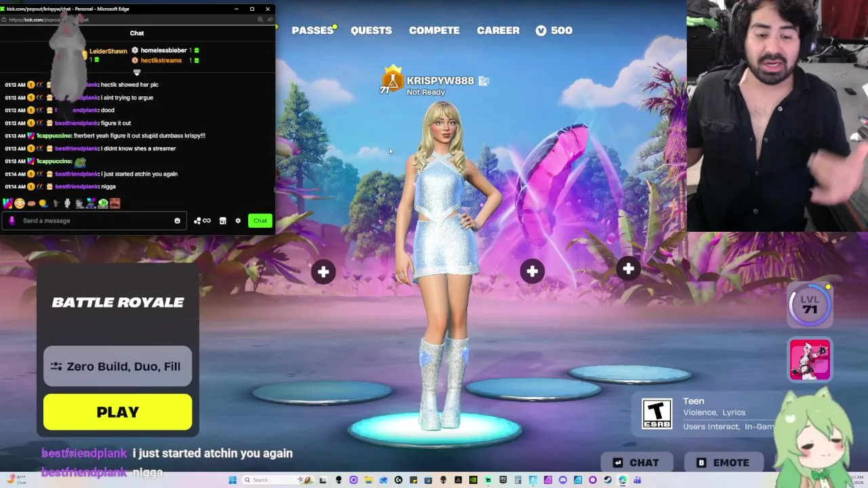Click the channel points infinity icon
The width and height of the screenshot is (868, 488).
(202, 220)
